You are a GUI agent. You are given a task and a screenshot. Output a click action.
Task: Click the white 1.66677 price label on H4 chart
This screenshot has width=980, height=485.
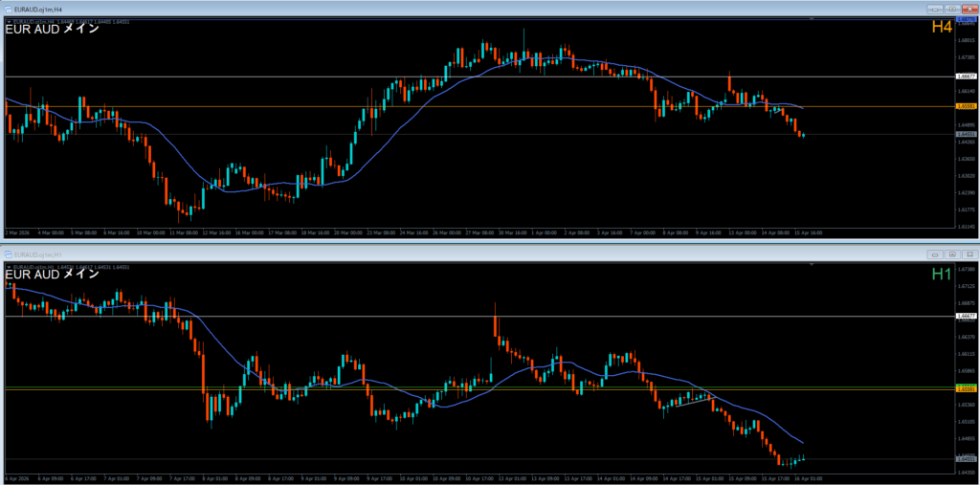pyautogui.click(x=966, y=76)
